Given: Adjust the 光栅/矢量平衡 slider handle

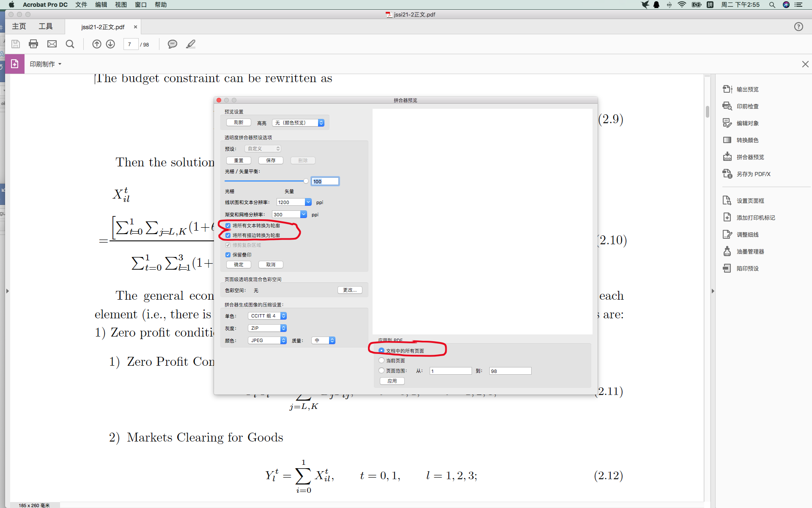Looking at the screenshot, I should [x=306, y=181].
